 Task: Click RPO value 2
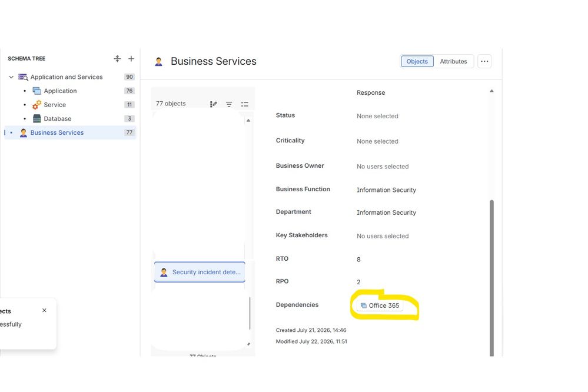pos(358,282)
